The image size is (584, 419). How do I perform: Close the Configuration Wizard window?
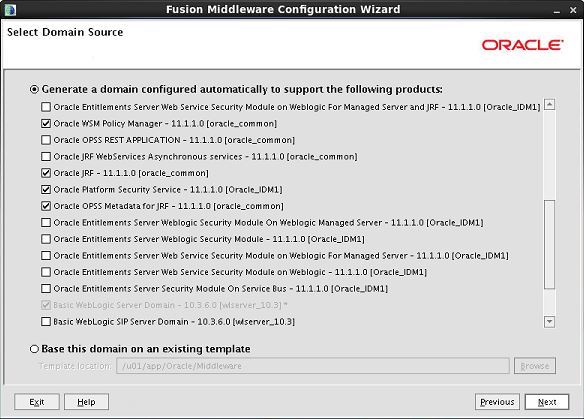(573, 10)
